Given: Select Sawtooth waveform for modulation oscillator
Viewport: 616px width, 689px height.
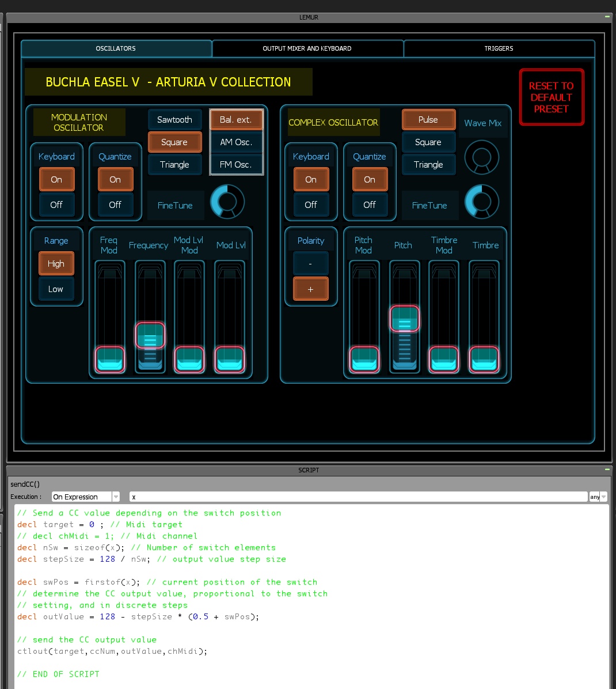Looking at the screenshot, I should pos(175,119).
